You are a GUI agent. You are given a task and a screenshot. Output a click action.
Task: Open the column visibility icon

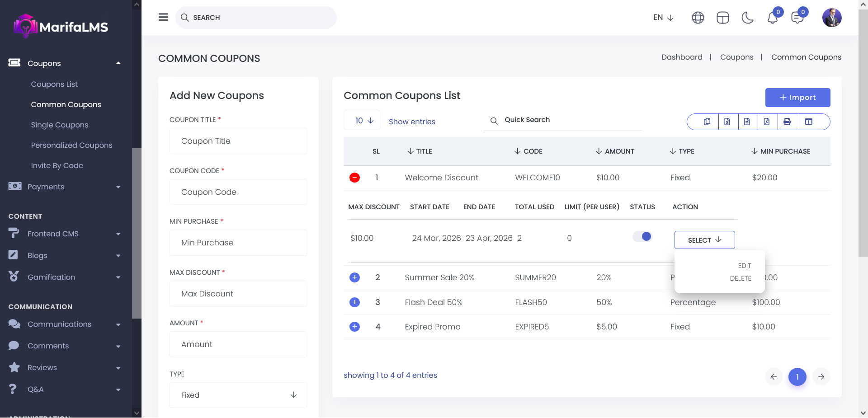[809, 122]
